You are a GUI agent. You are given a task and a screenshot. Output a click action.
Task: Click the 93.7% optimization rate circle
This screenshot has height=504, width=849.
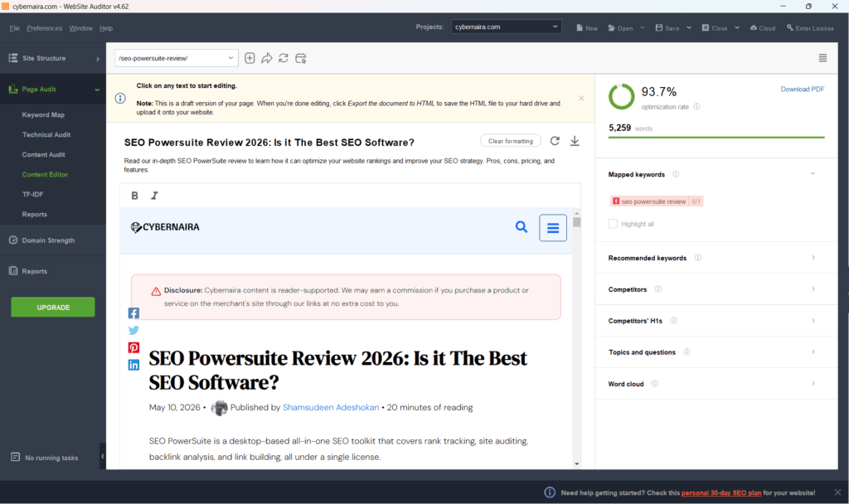[x=622, y=97]
